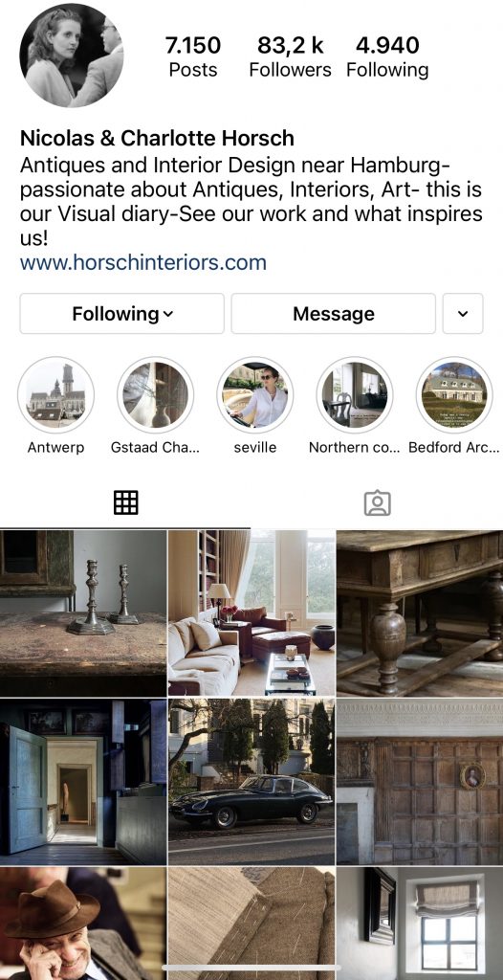Switch to the tagged photos tab
The height and width of the screenshot is (980, 503).
(378, 502)
